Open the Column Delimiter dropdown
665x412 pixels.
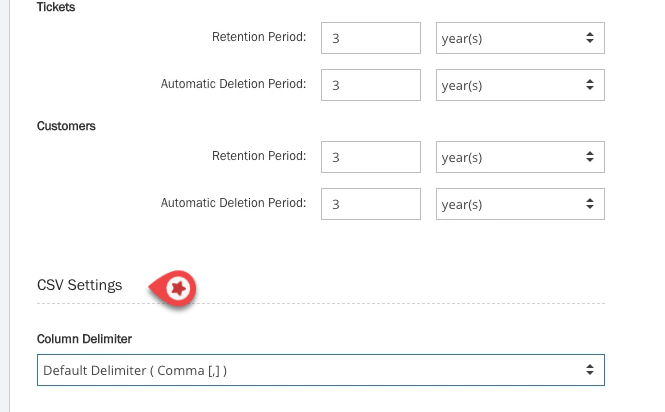point(320,370)
